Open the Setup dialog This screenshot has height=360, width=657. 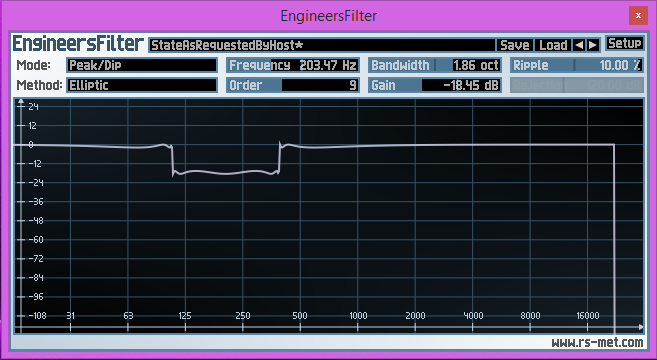(x=624, y=43)
